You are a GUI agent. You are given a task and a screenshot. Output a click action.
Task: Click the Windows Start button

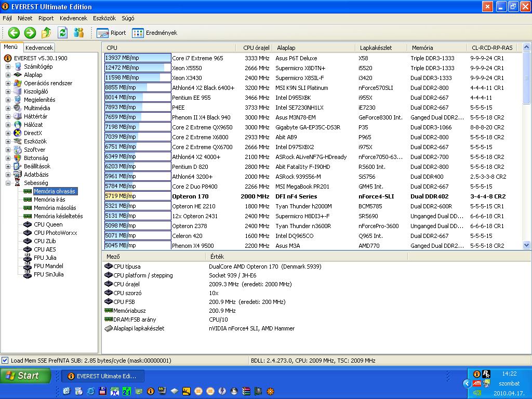(x=25, y=376)
